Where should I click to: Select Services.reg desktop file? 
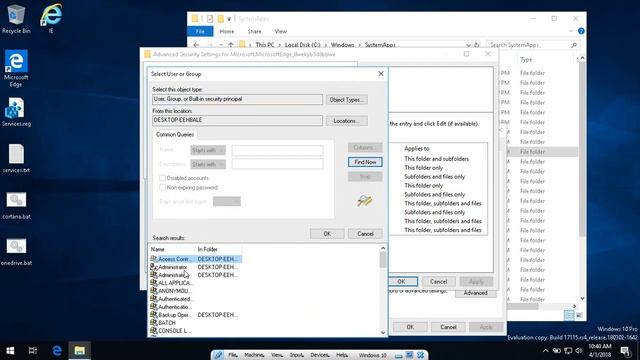[16, 112]
